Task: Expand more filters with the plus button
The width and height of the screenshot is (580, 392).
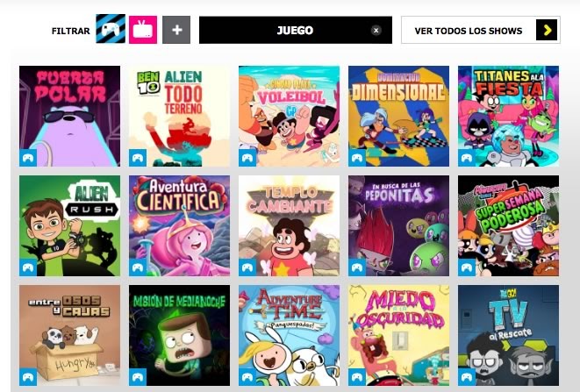Action: (x=176, y=30)
